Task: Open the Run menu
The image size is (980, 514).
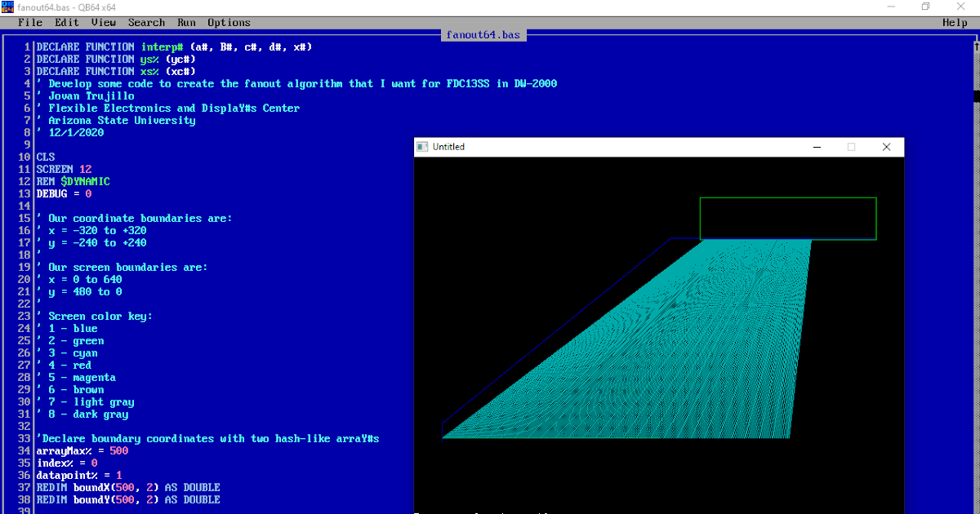Action: [x=188, y=22]
